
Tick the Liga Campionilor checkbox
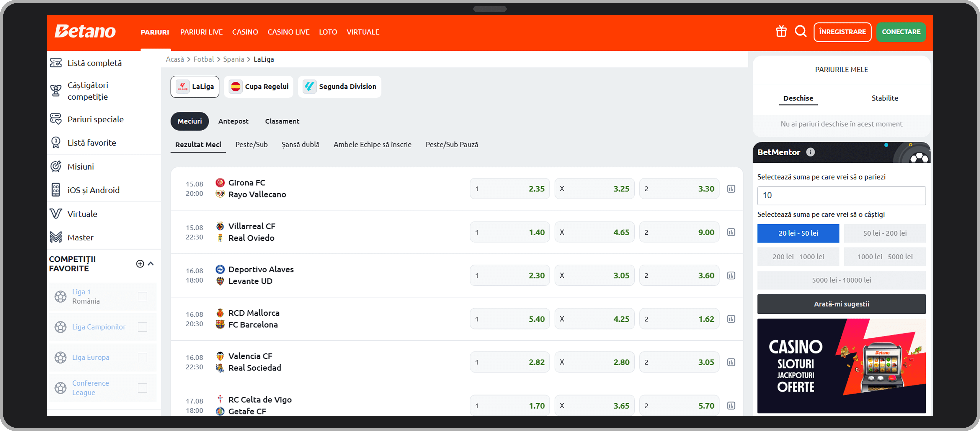142,327
